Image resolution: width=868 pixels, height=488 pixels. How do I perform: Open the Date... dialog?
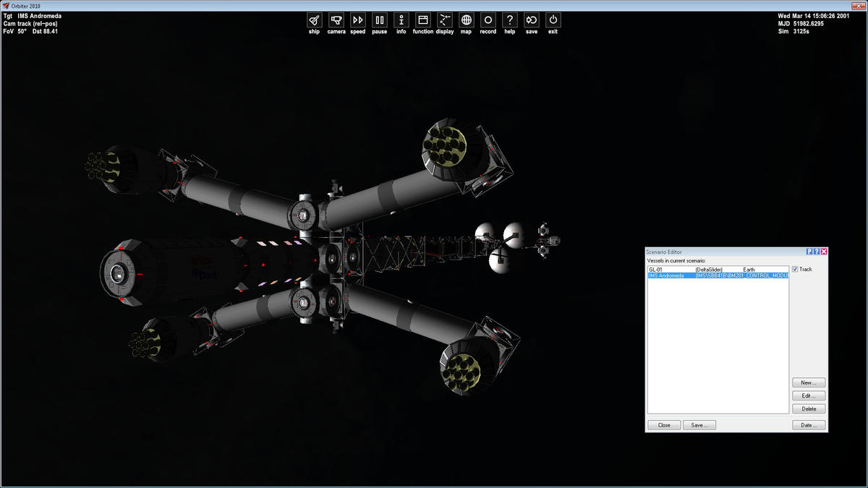pos(809,425)
